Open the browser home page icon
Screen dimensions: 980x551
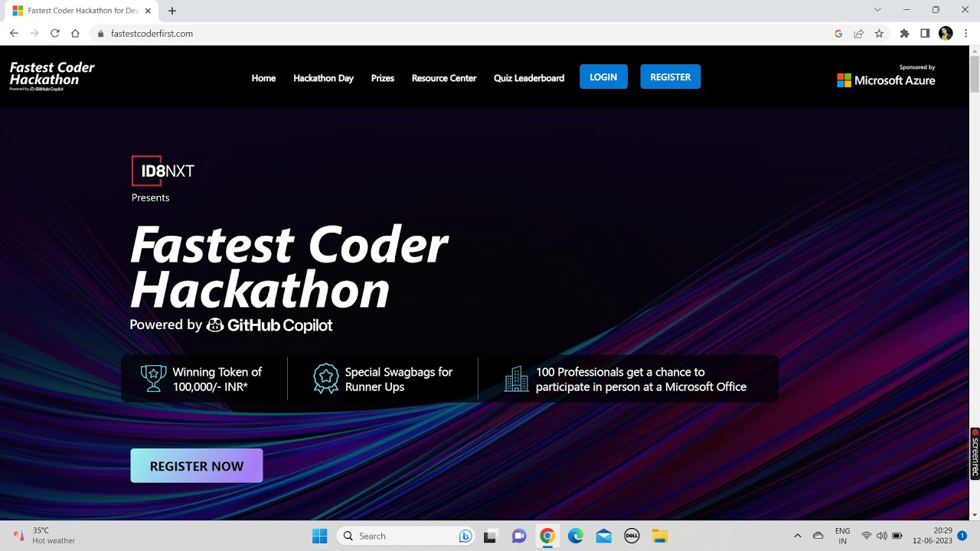pos(75,34)
